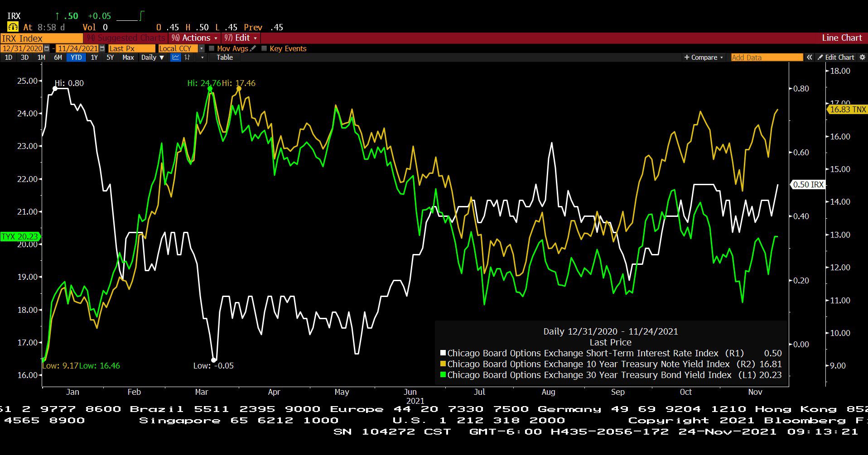Click the +0.05 change value
Viewport: 868px width, 455px height.
tap(99, 16)
